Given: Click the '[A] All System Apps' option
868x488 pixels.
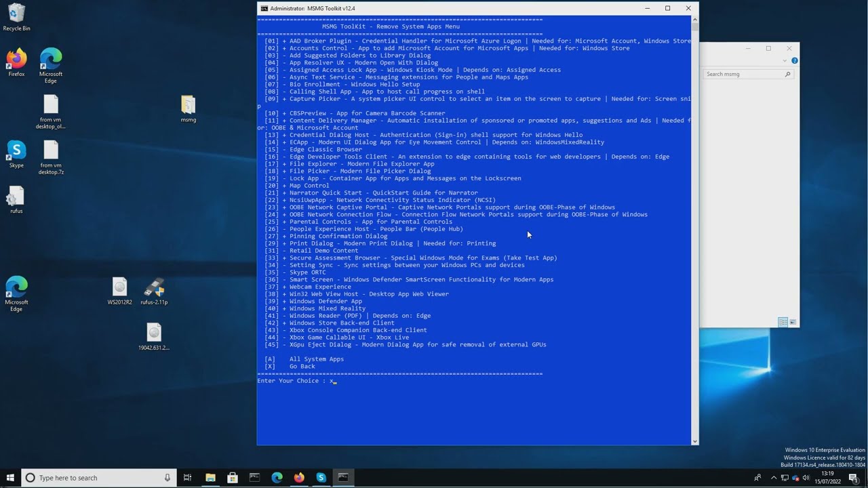Looking at the screenshot, I should pos(304,359).
